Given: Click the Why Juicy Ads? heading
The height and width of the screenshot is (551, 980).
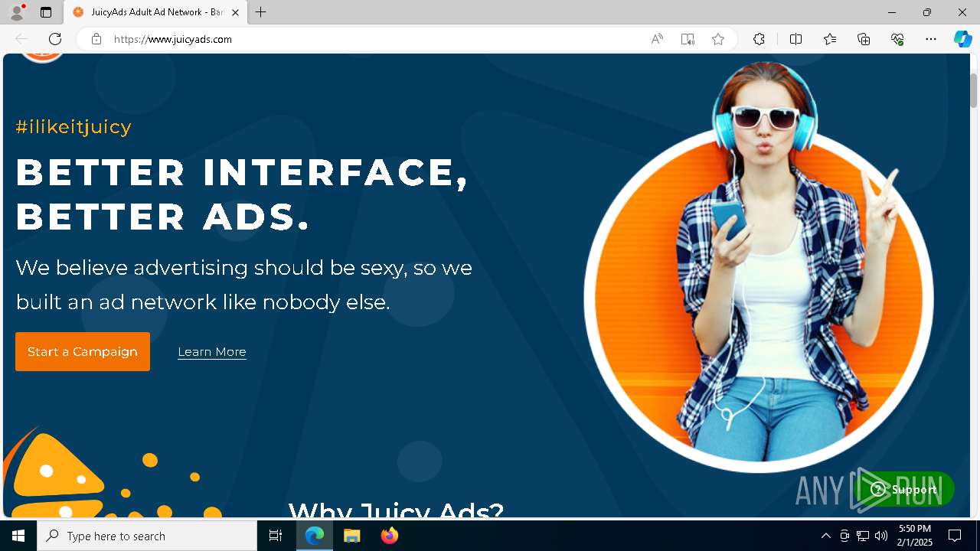Looking at the screenshot, I should click(x=396, y=510).
